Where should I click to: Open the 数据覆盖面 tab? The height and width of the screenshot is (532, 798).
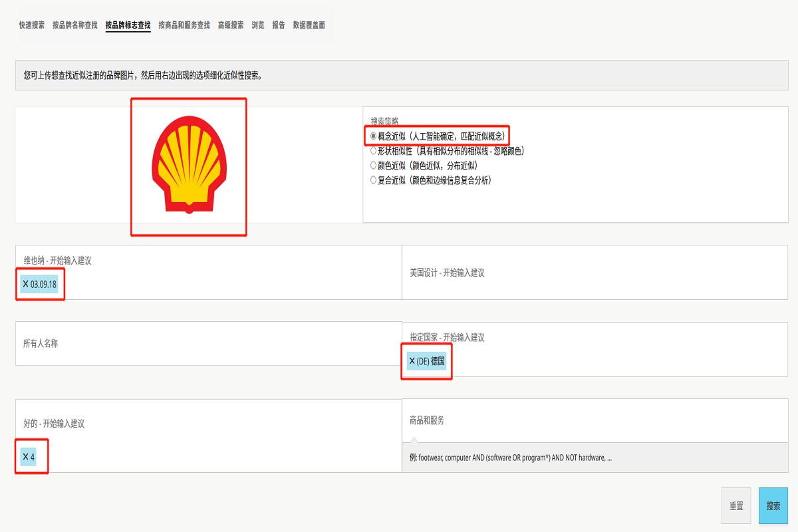tap(309, 25)
